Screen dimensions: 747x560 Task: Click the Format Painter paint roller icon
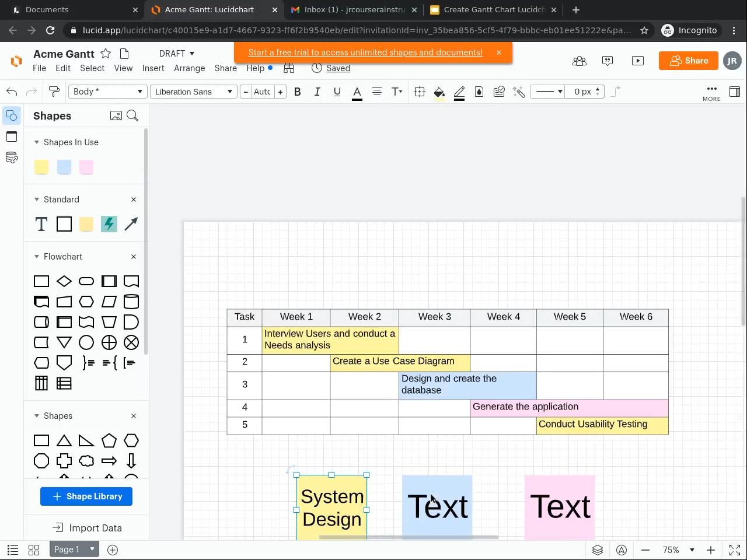(x=54, y=92)
